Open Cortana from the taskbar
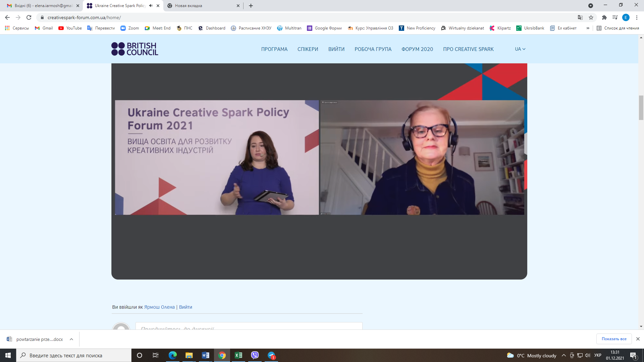Viewport: 644px width, 362px height. 140,355
